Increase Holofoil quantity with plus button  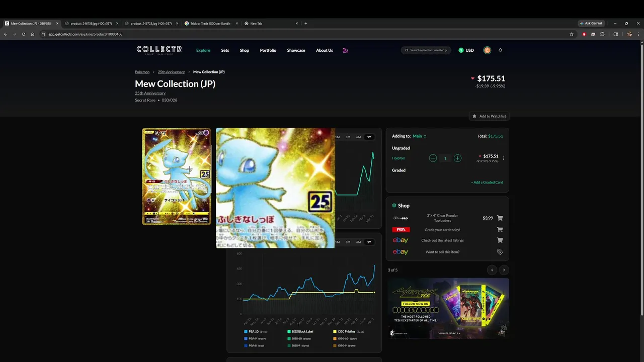[x=457, y=158]
